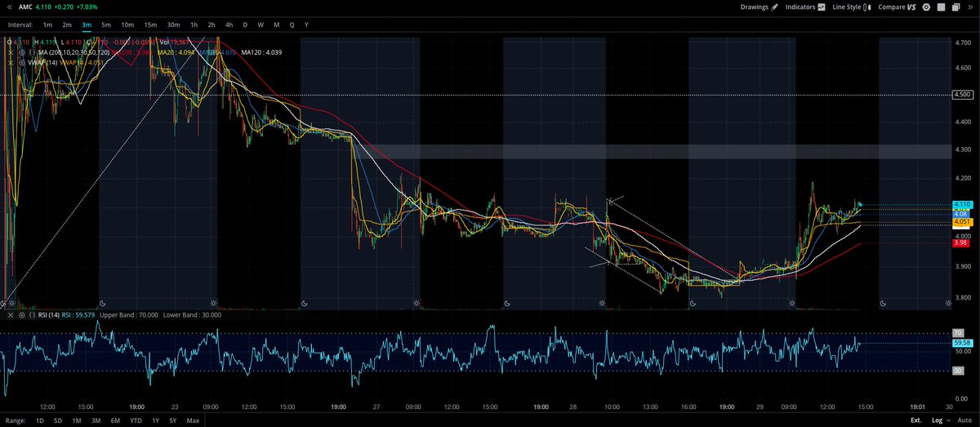Set interval to 2m

[67, 25]
